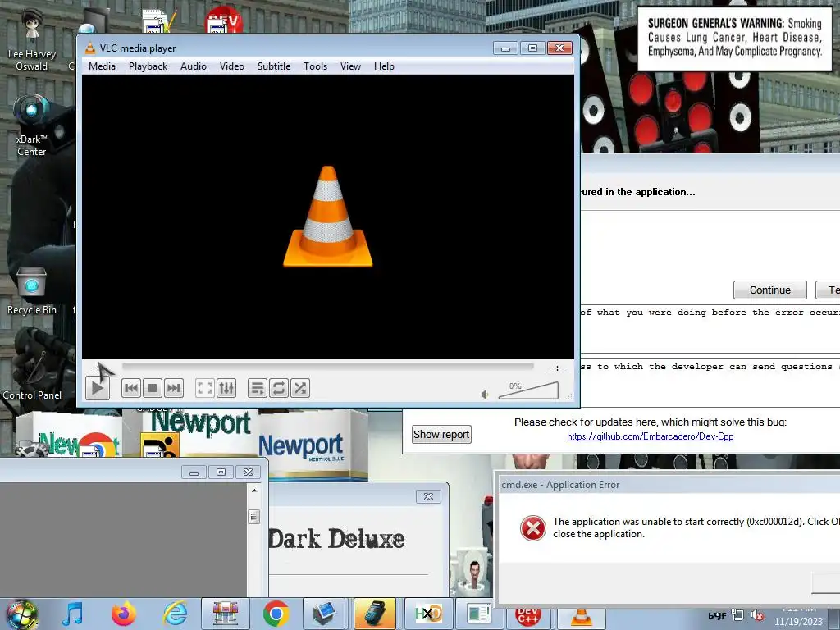
Task: Select the Dev-C++ desktop shortcut icon
Action: 224,20
